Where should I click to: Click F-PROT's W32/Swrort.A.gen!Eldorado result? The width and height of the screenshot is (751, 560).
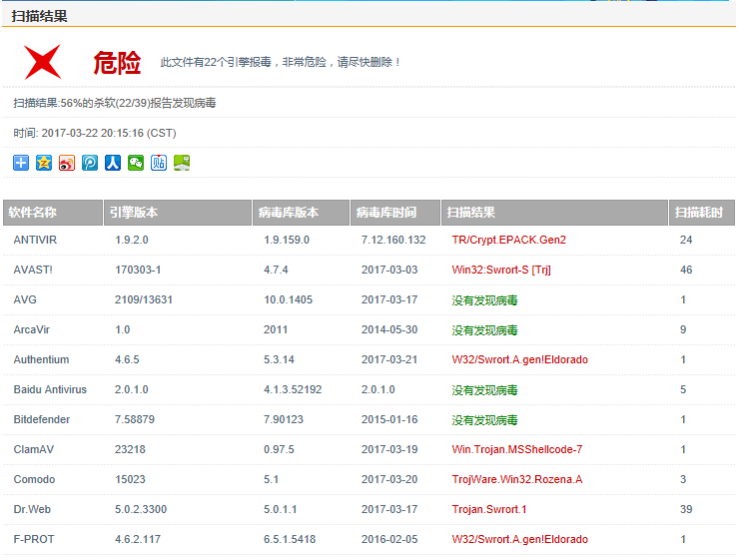click(x=519, y=539)
